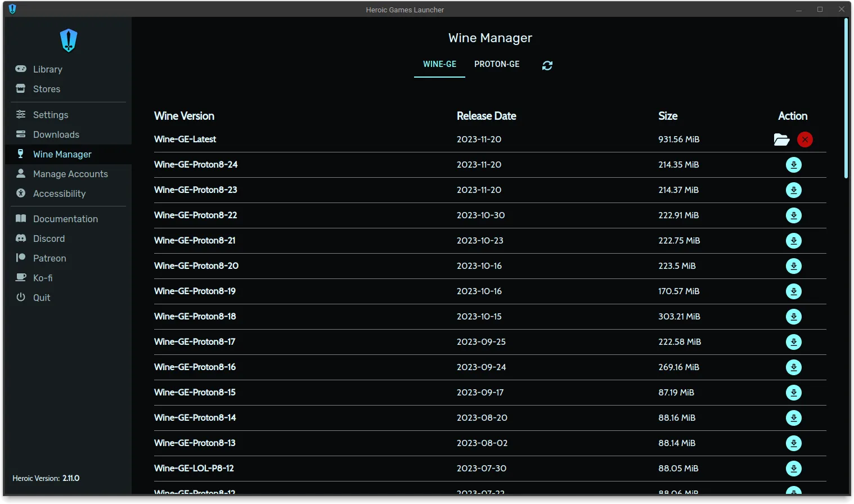Viewport: 854px width, 504px height.
Task: Open Manage Accounts
Action: 70,174
